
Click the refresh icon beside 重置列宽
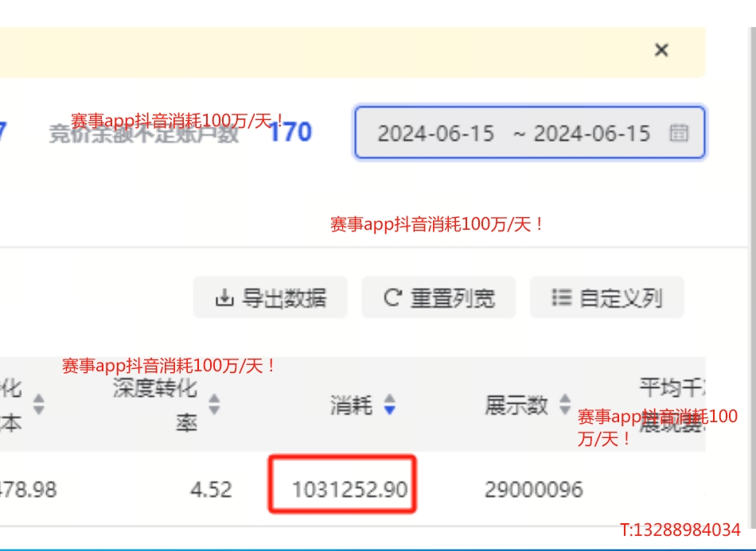[392, 298]
